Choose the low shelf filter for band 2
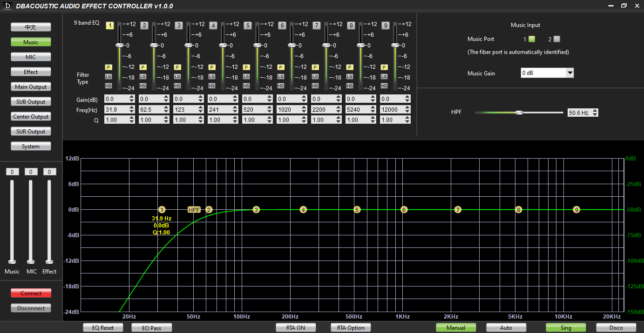The width and height of the screenshot is (644, 333). pyautogui.click(x=143, y=76)
